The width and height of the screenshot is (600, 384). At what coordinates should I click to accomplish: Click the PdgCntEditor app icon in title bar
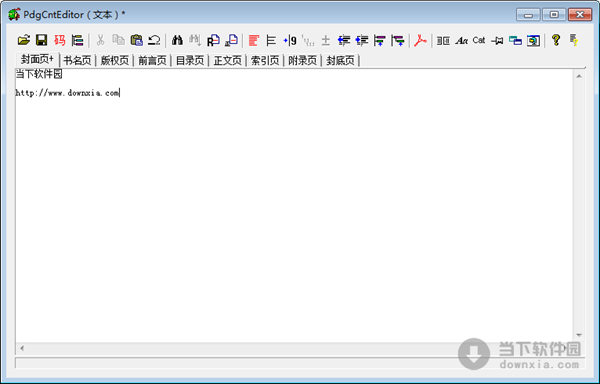(15, 15)
